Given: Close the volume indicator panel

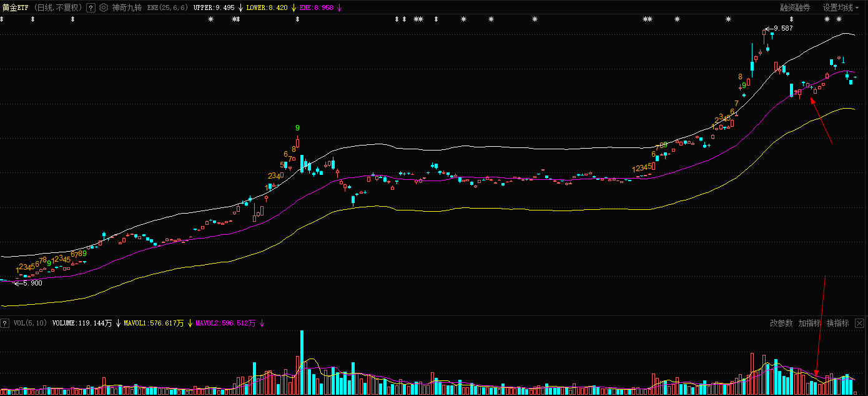Looking at the screenshot, I should coord(860,323).
